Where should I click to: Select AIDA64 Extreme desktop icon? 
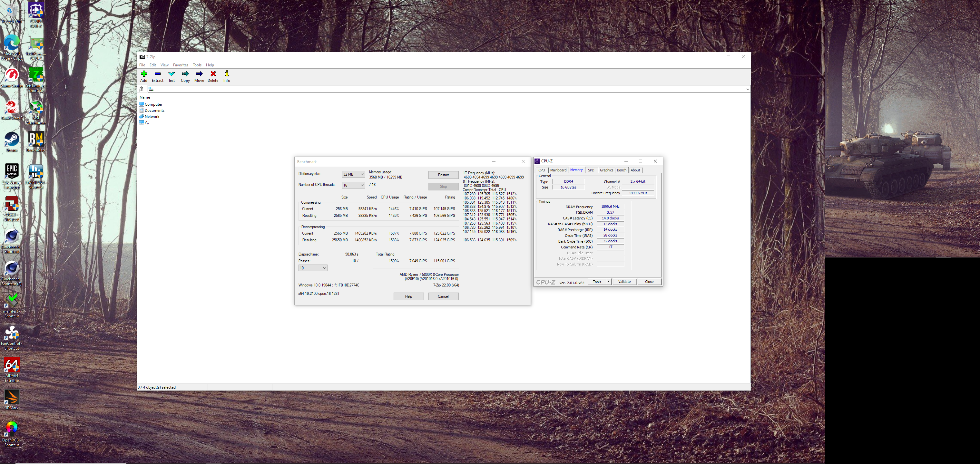coord(12,370)
